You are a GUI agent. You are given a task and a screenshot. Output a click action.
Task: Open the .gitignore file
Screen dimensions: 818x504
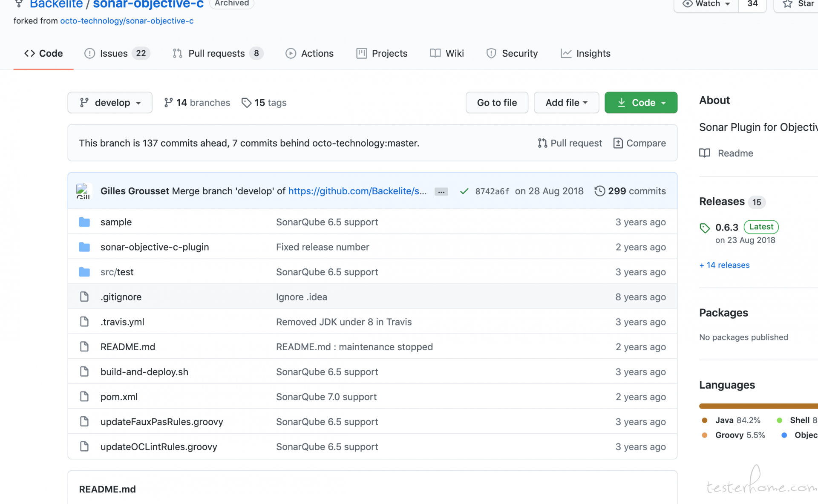coord(121,297)
